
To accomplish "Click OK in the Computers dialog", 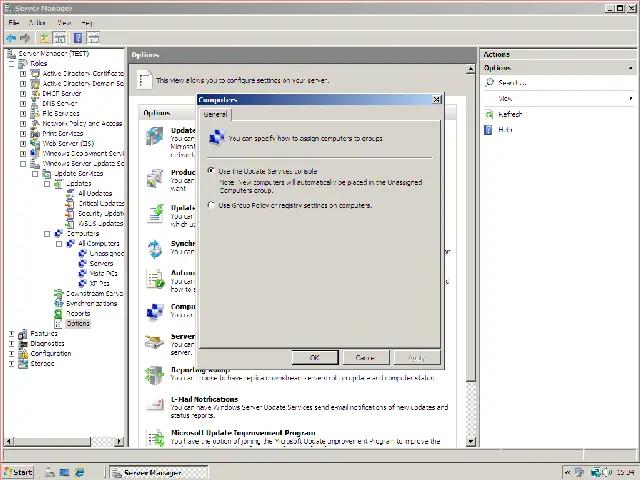I will [x=315, y=358].
